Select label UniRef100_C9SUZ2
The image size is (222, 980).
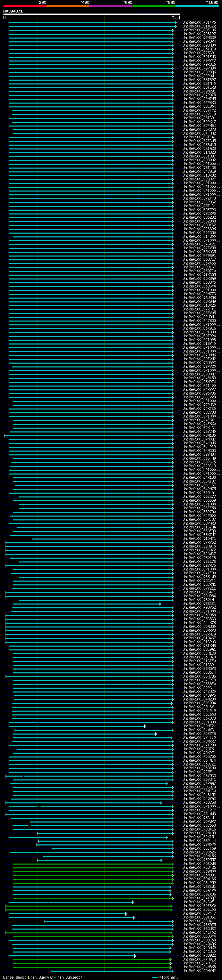coord(199,550)
